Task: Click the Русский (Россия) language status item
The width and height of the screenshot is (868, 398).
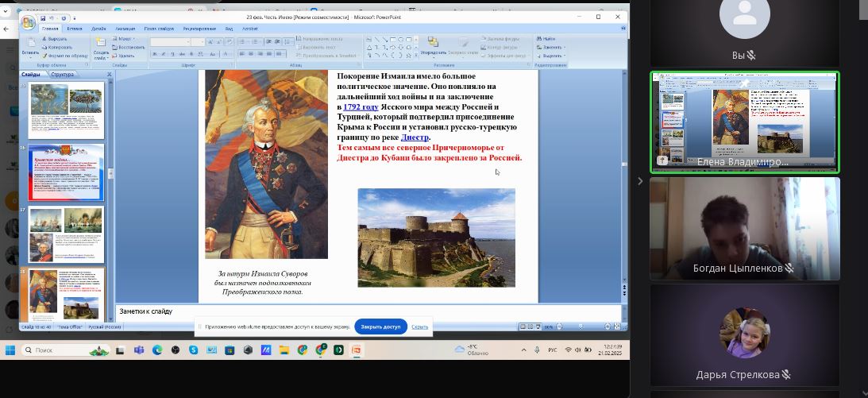Action: (105, 327)
